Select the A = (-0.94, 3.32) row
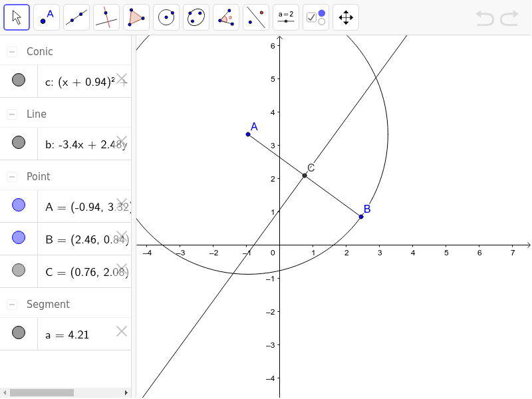 pyautogui.click(x=65, y=206)
